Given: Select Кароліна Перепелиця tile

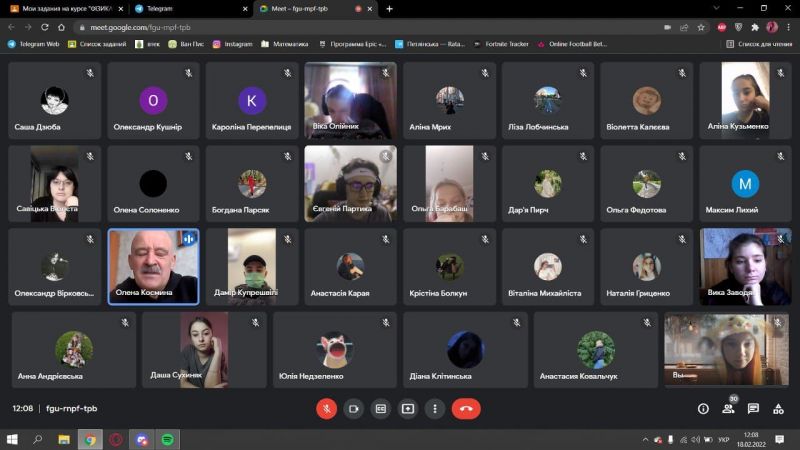Looking at the screenshot, I should [252, 101].
